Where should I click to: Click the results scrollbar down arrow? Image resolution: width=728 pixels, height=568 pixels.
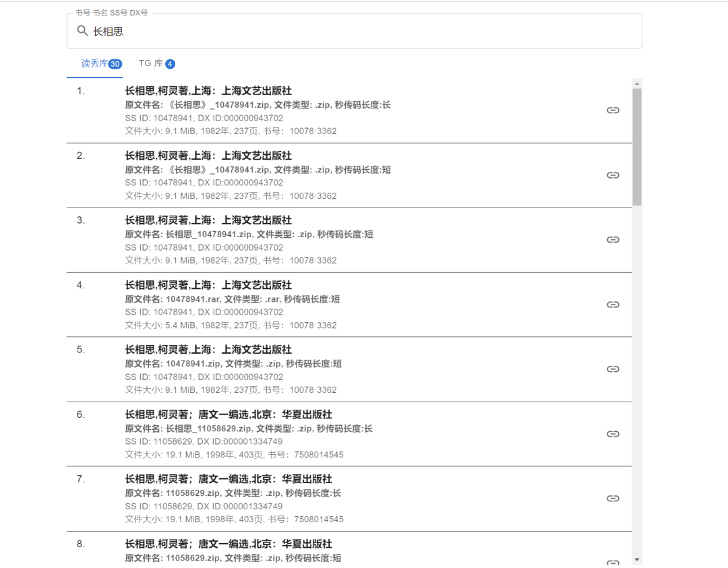637,560
